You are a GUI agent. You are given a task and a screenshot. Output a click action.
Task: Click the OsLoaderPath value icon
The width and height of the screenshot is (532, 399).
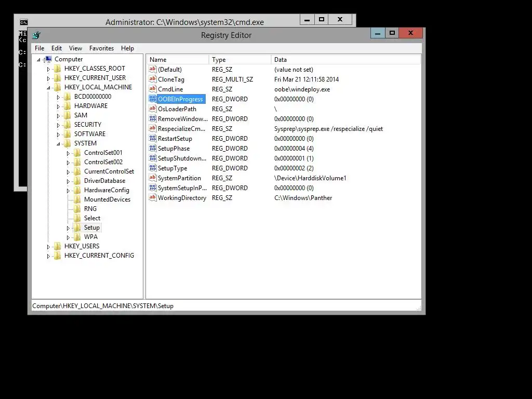(153, 109)
